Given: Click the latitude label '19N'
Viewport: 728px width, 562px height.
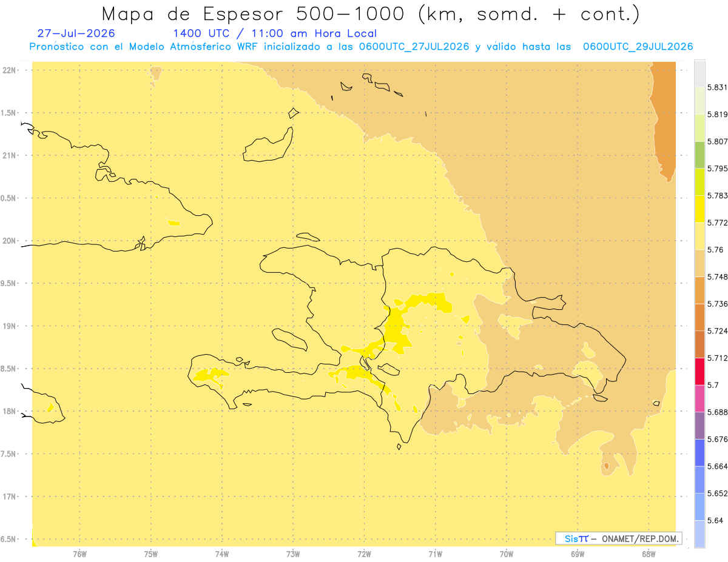Looking at the screenshot, I should click(8, 326).
